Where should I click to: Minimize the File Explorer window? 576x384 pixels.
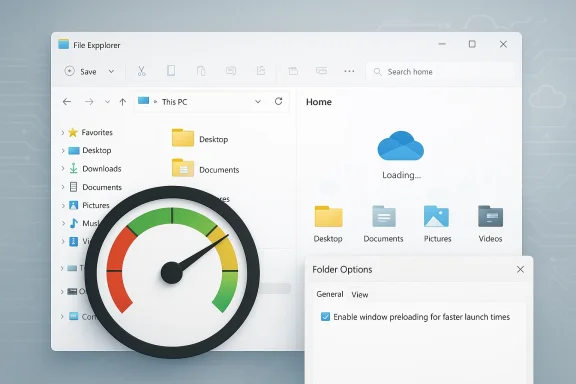[x=442, y=44]
